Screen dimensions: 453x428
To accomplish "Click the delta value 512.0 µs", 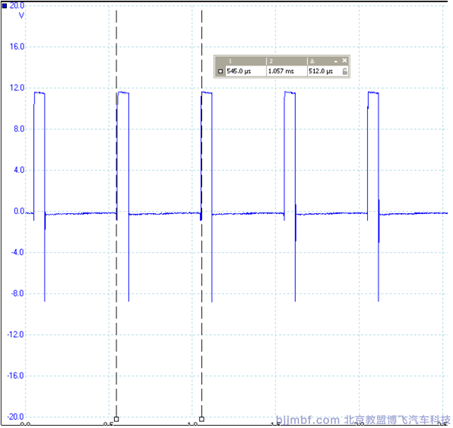I will [x=320, y=71].
